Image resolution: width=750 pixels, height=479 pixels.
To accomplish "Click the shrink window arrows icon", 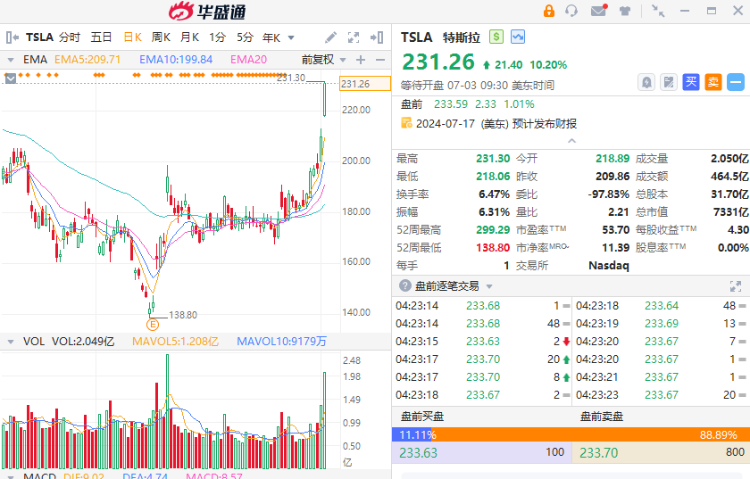I will (659, 11).
